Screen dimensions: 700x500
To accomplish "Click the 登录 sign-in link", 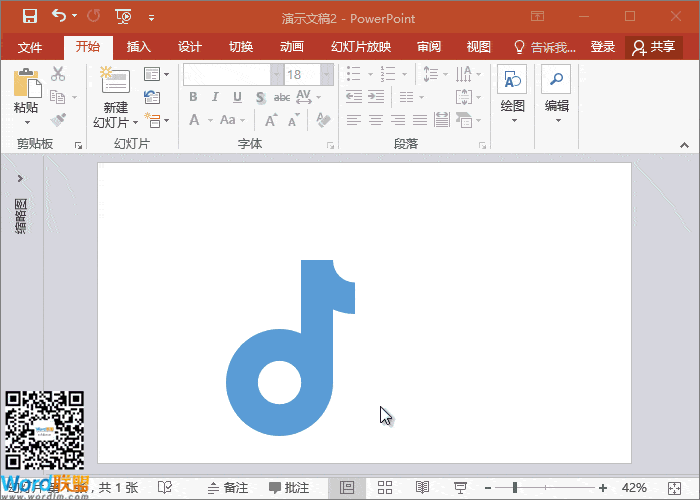I will point(603,46).
